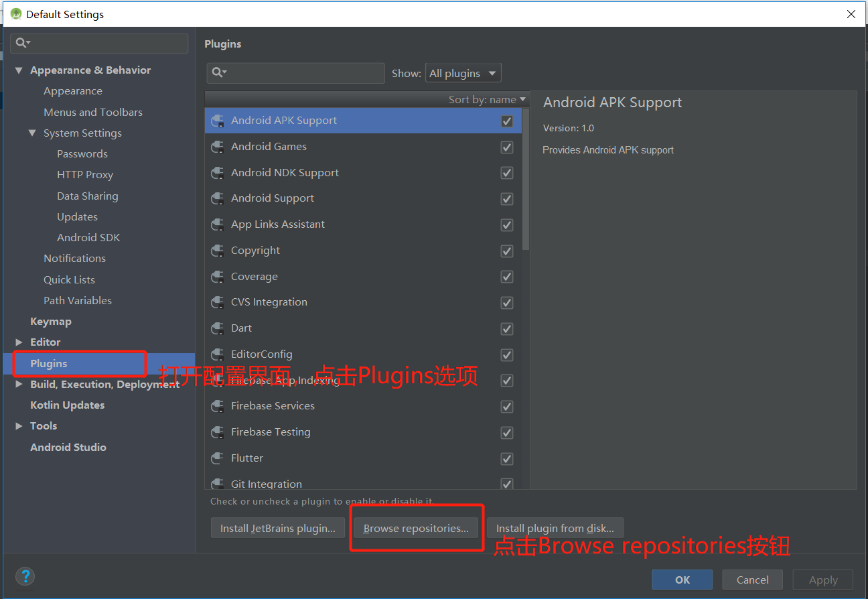Viewport: 868px width, 599px height.
Task: Uncheck App Links Assistant checkbox
Action: click(x=507, y=225)
